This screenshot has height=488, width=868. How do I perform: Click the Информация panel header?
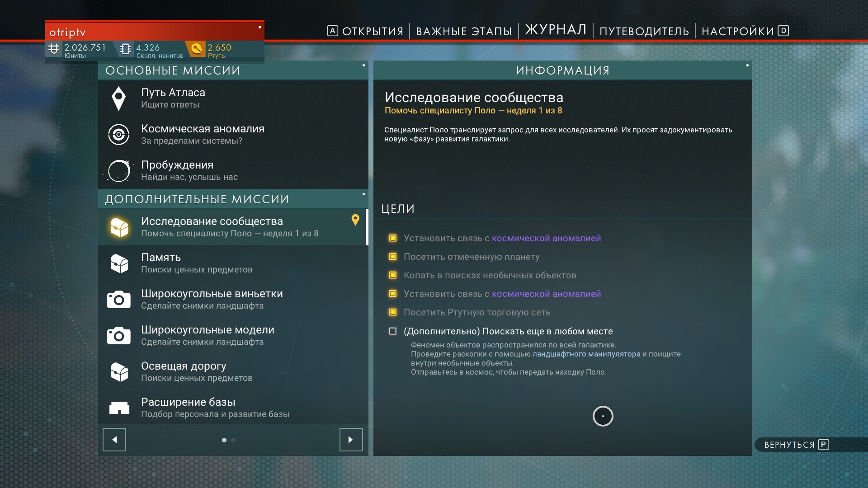pos(562,70)
